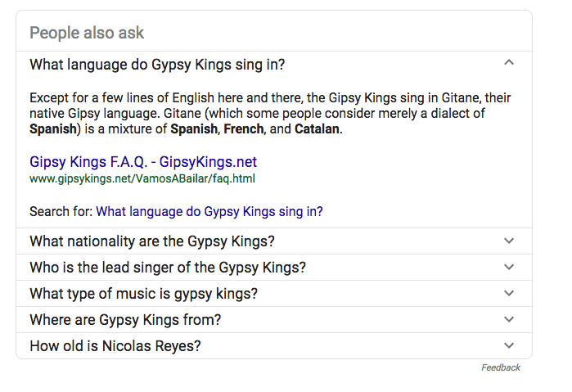Expand the chevron next to the lead singer question
The width and height of the screenshot is (572, 392).
pyautogui.click(x=509, y=267)
